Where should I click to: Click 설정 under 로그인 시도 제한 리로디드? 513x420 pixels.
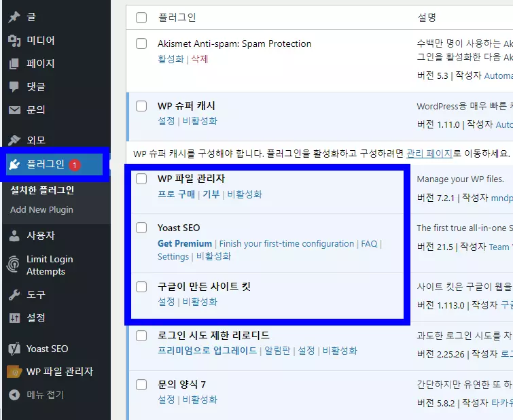pos(306,351)
